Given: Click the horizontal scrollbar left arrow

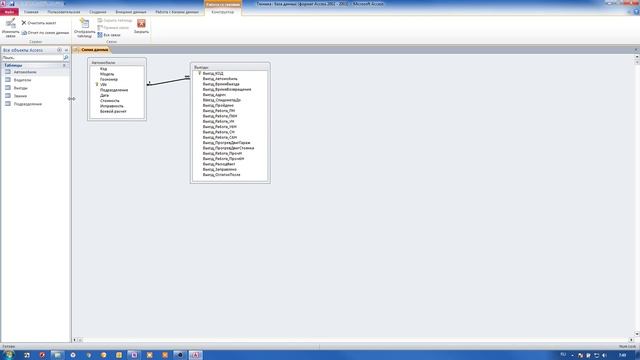Looking at the screenshot, I should coord(74,340).
